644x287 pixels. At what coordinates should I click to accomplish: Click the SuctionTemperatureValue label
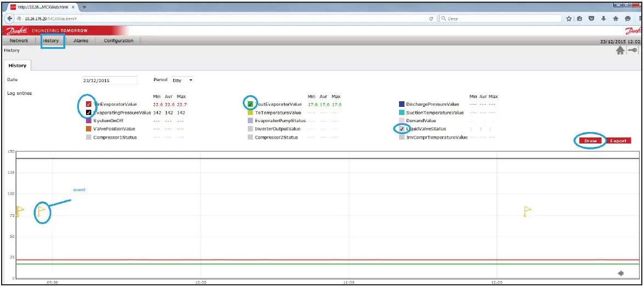pyautogui.click(x=435, y=112)
